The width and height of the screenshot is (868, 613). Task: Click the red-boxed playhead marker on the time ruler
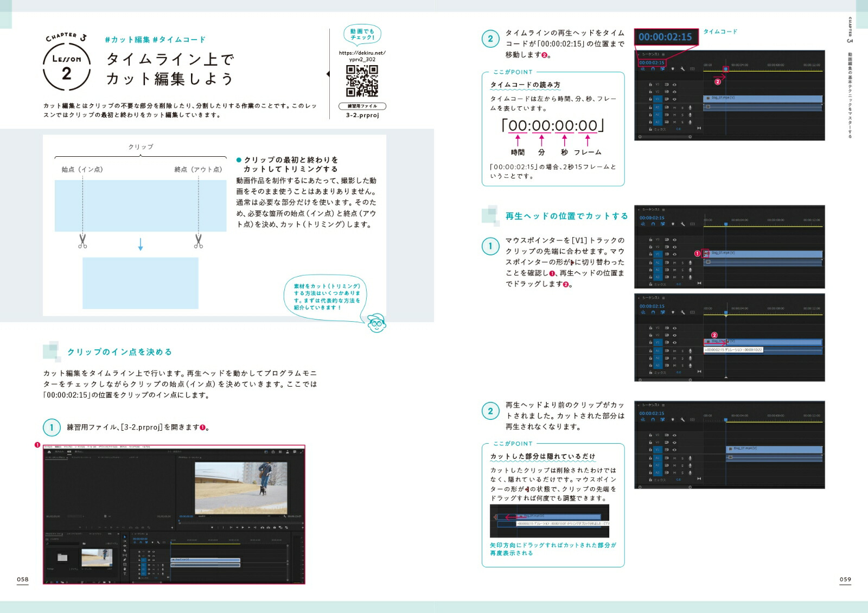pos(725,69)
